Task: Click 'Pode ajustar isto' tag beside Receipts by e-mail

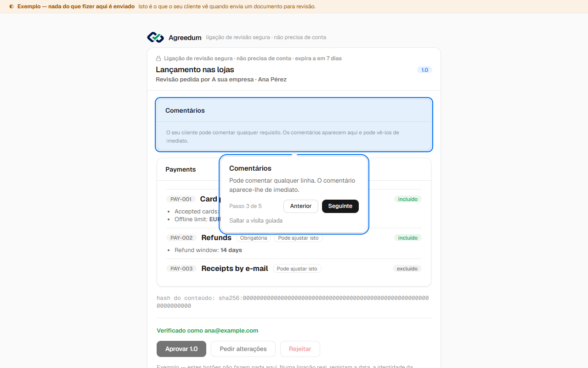Action: click(x=297, y=269)
